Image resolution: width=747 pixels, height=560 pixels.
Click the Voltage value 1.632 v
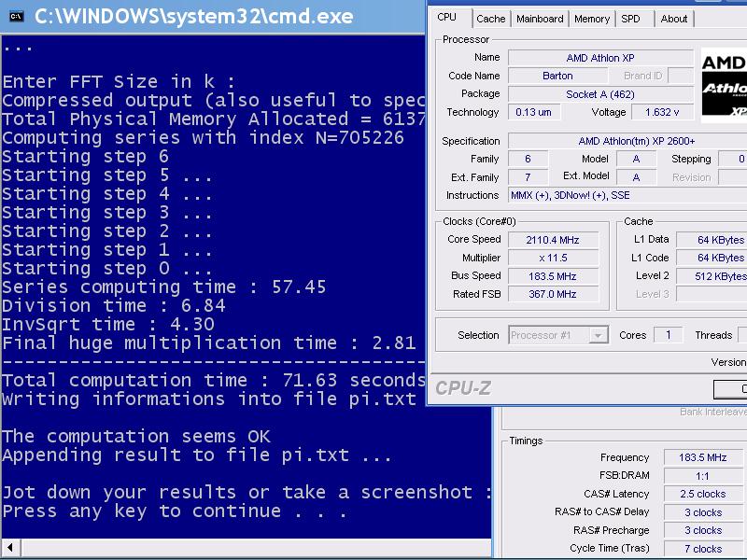(662, 112)
